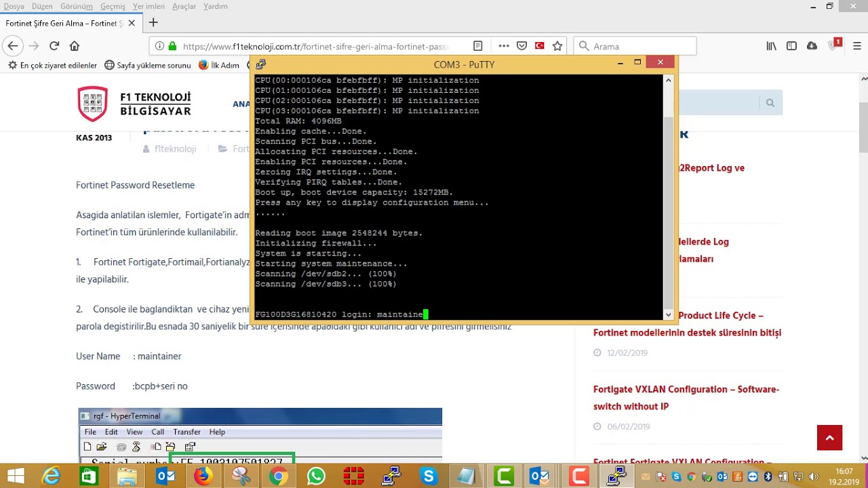Open the Dosya menu

[14, 6]
